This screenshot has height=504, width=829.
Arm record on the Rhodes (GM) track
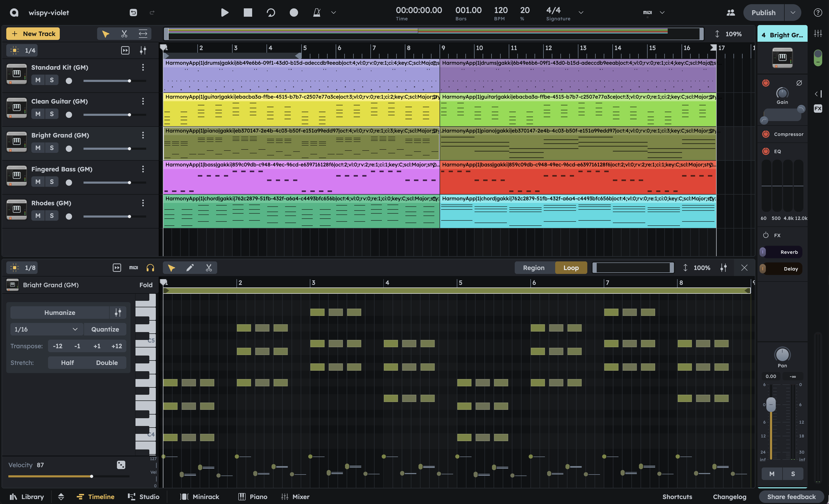(x=69, y=217)
